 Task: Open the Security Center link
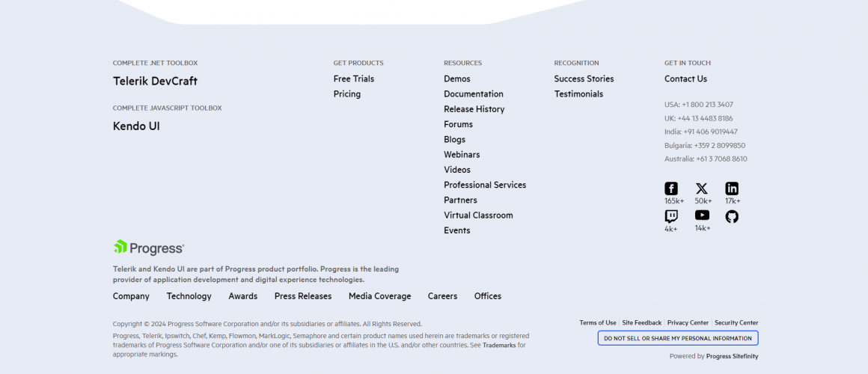pyautogui.click(x=736, y=322)
